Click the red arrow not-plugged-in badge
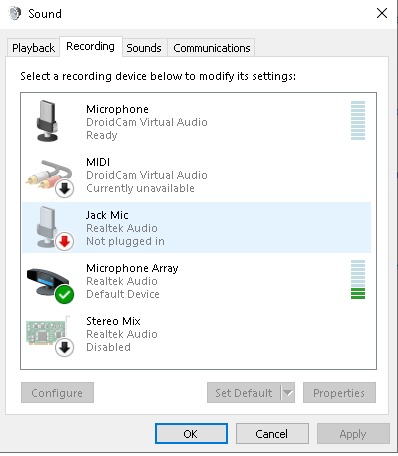Viewport: 398px width, 456px height. (64, 241)
